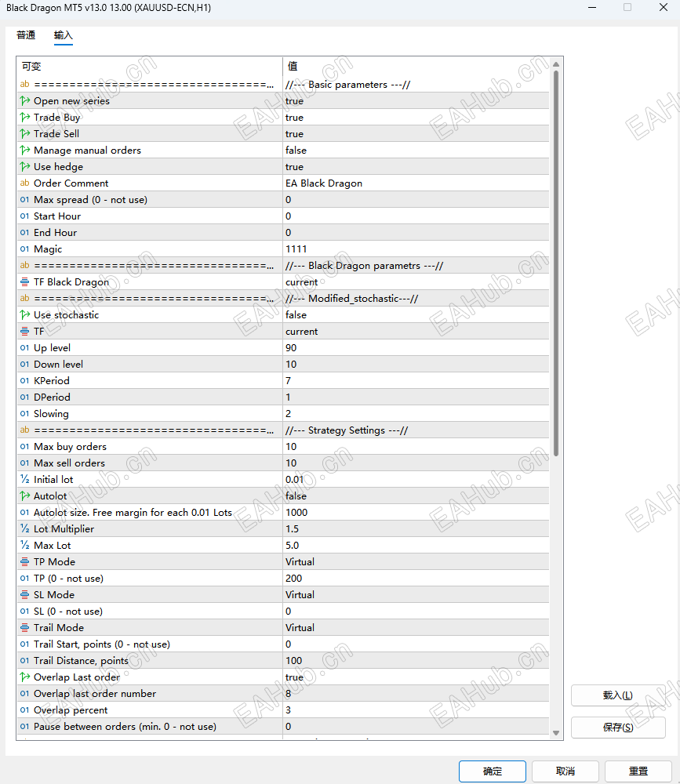Click the boolean icon beside Autolot
The image size is (680, 784).
pos(25,496)
